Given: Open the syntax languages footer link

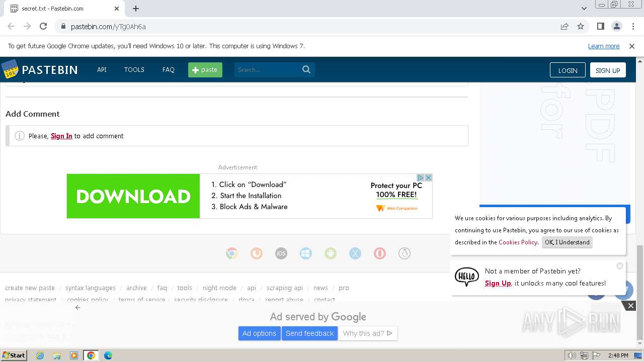Looking at the screenshot, I should click(91, 288).
